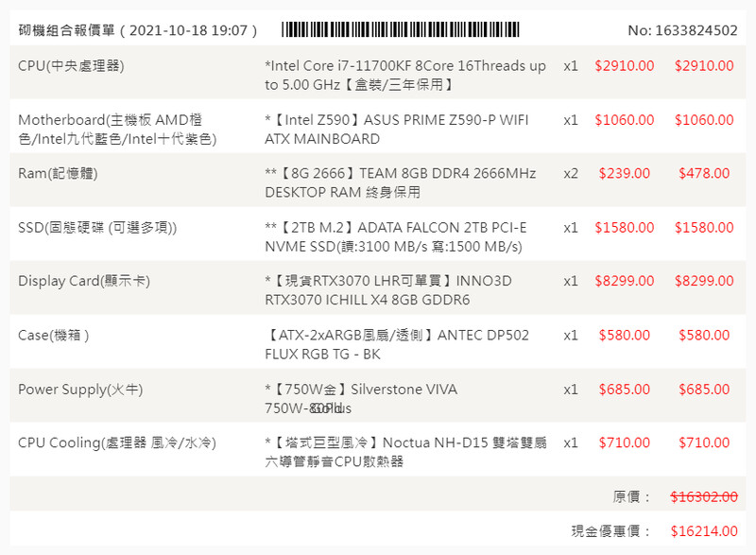
Task: Click the Display Card(顯示卡) category label
Action: tap(84, 281)
